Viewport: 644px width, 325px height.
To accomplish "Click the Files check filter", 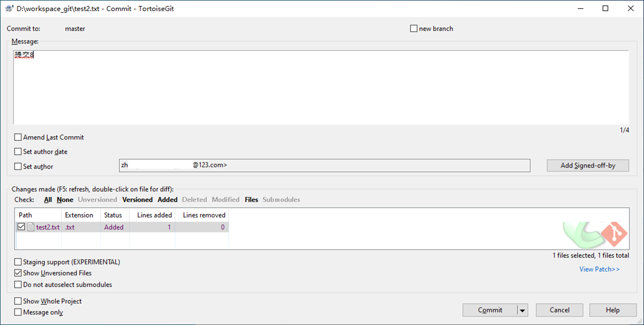I will (x=251, y=200).
